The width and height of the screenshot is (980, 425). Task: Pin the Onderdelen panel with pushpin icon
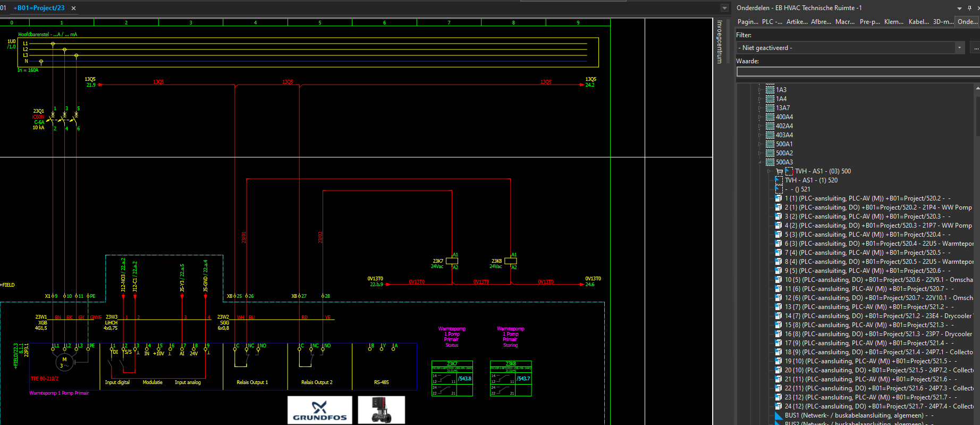tap(969, 8)
